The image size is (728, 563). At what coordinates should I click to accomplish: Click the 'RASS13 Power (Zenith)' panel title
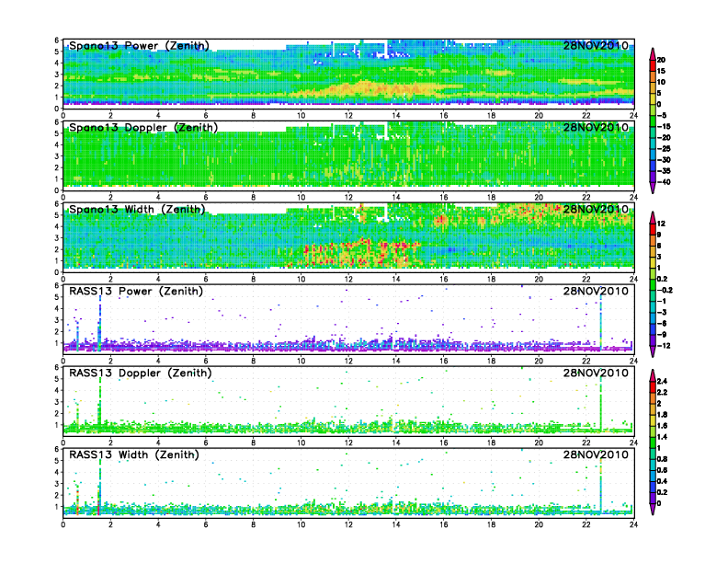coord(136,292)
